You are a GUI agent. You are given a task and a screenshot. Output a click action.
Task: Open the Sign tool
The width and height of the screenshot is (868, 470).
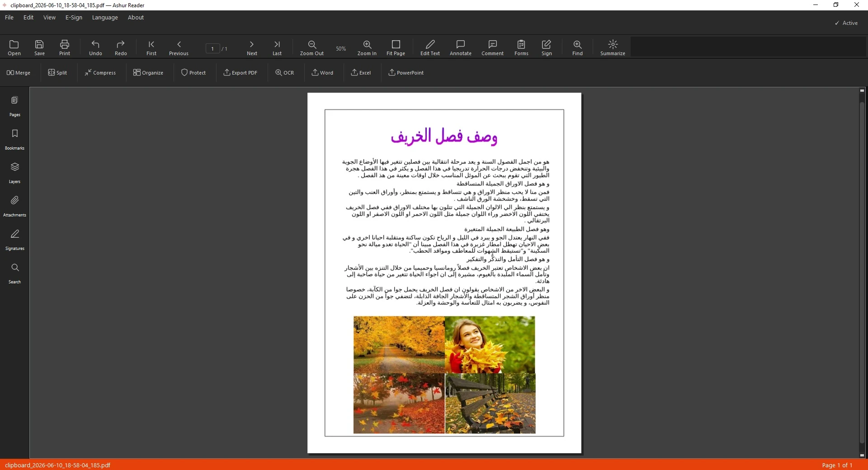(x=547, y=47)
